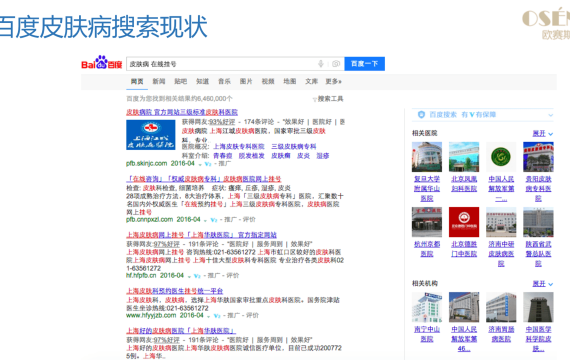Open 搜索工具 search tools

click(330, 99)
